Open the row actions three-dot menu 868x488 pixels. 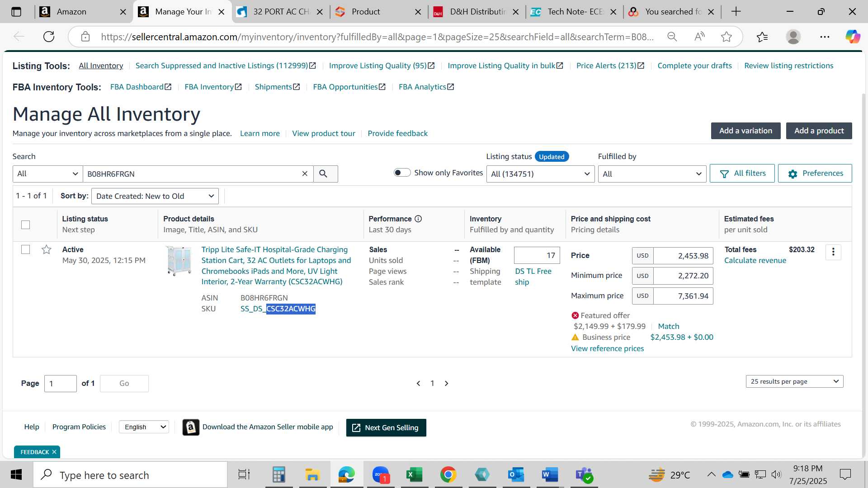point(833,252)
